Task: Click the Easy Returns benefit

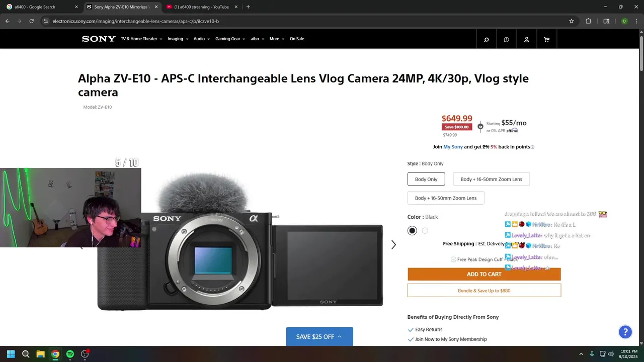Action: [x=429, y=329]
